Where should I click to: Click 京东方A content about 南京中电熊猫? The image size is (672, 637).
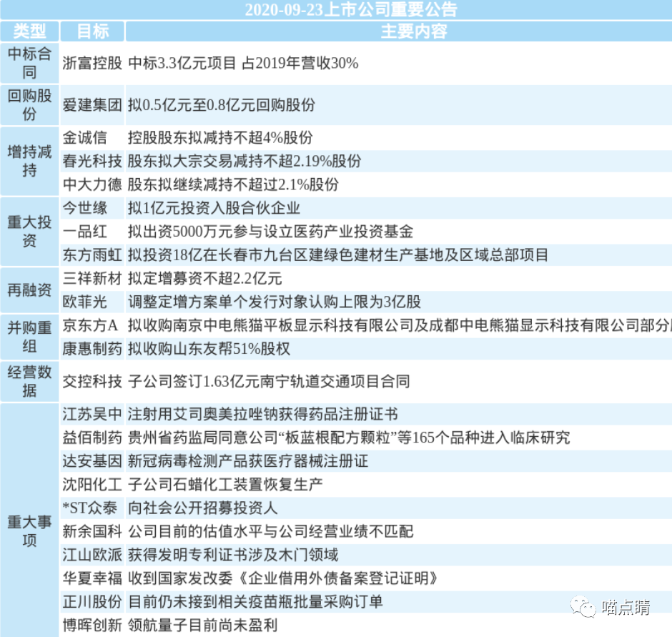[400, 325]
